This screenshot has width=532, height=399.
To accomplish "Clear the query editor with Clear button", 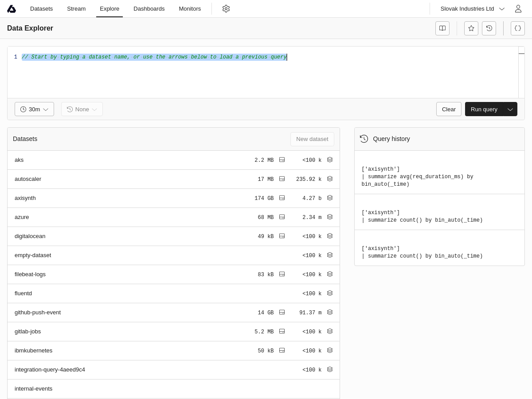I will [x=449, y=109].
